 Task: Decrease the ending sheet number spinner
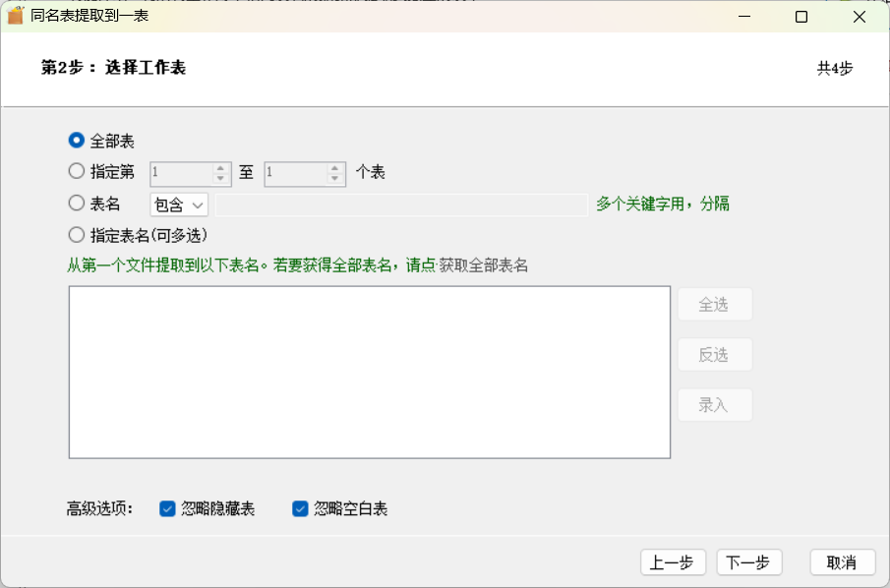point(335,178)
